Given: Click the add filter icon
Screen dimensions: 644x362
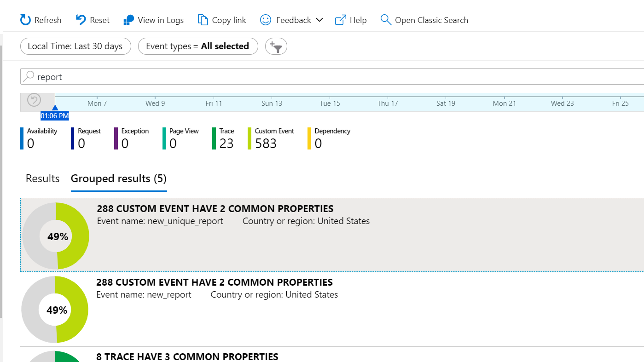Looking at the screenshot, I should coord(276,46).
